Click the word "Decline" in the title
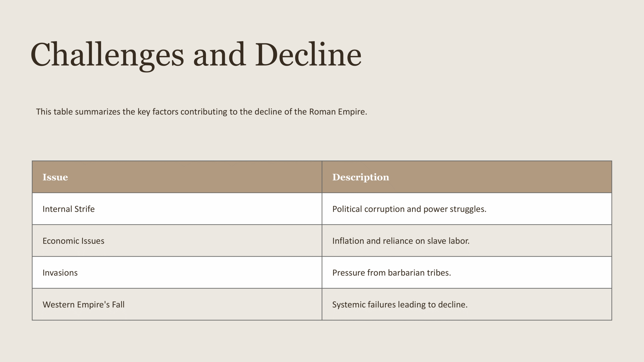Image resolution: width=644 pixels, height=362 pixels. click(x=308, y=55)
